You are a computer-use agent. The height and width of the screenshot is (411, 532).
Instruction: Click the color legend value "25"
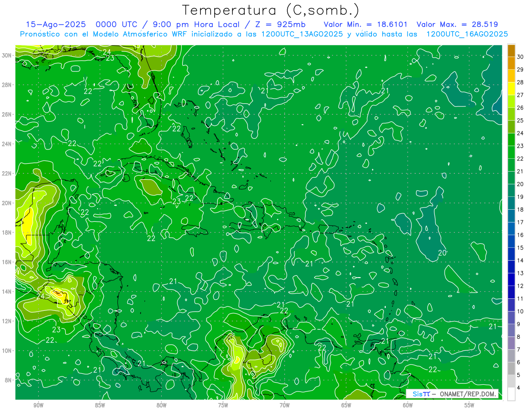pos(520,120)
